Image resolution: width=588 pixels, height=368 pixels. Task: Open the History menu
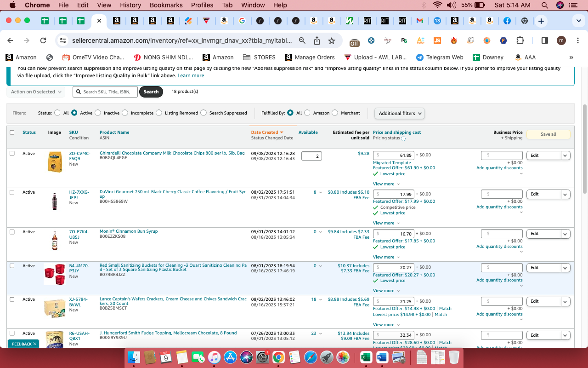point(130,5)
